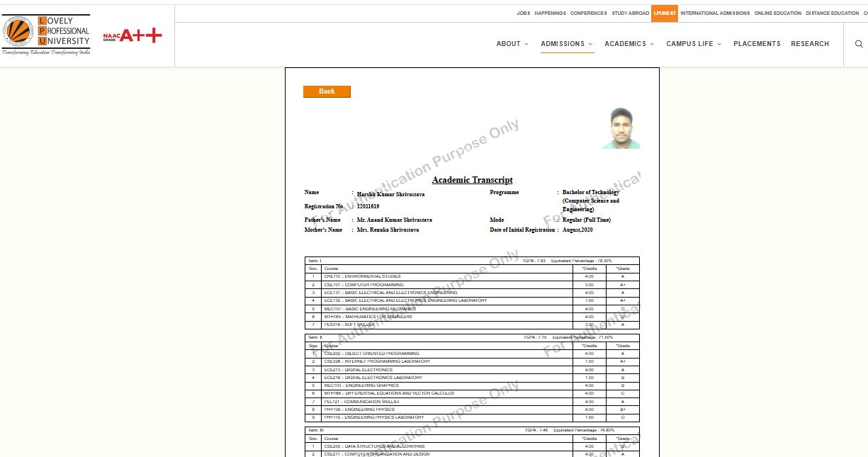Visit the Conferences link
868x457 pixels.
pos(589,13)
